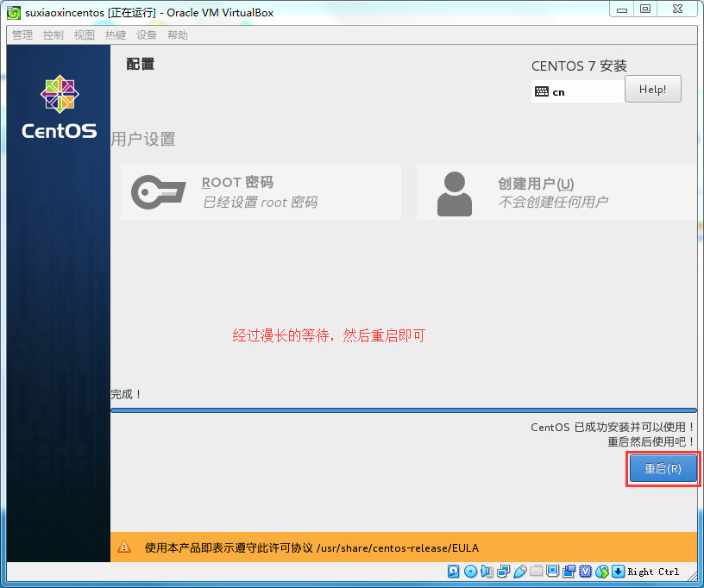The width and height of the screenshot is (704, 588).
Task: Click the display status icon
Action: pos(552,571)
